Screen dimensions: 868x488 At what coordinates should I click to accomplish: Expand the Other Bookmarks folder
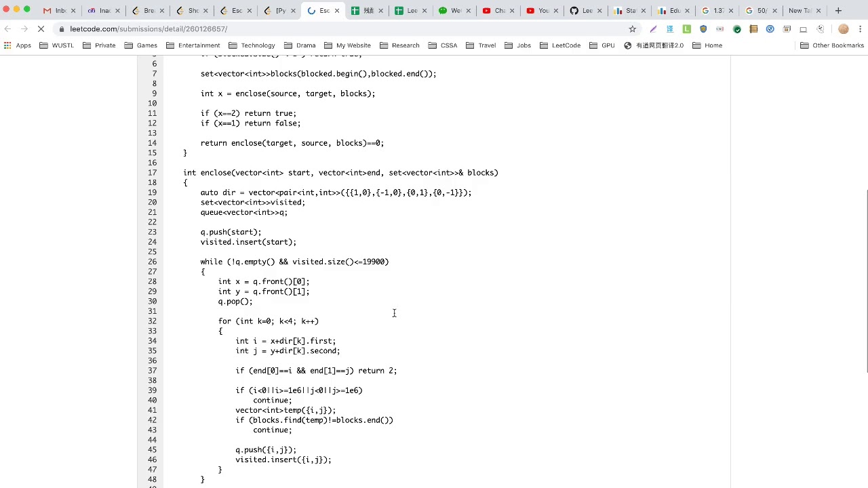coord(832,45)
